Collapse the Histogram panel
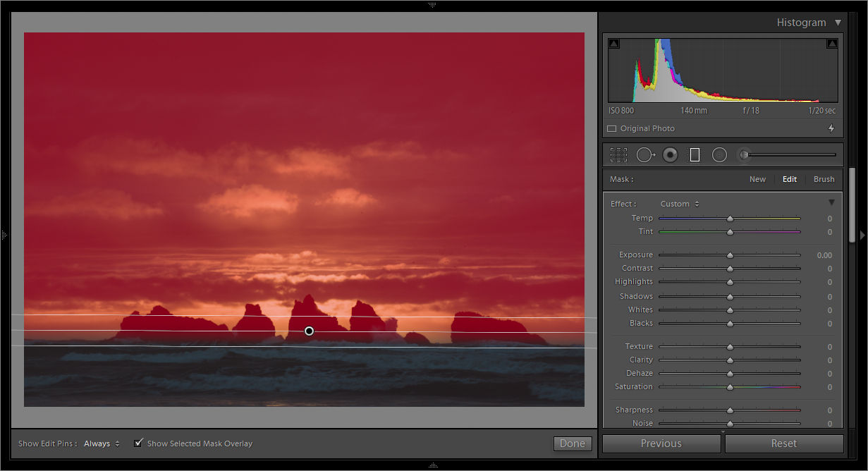This screenshot has width=868, height=471. click(838, 22)
